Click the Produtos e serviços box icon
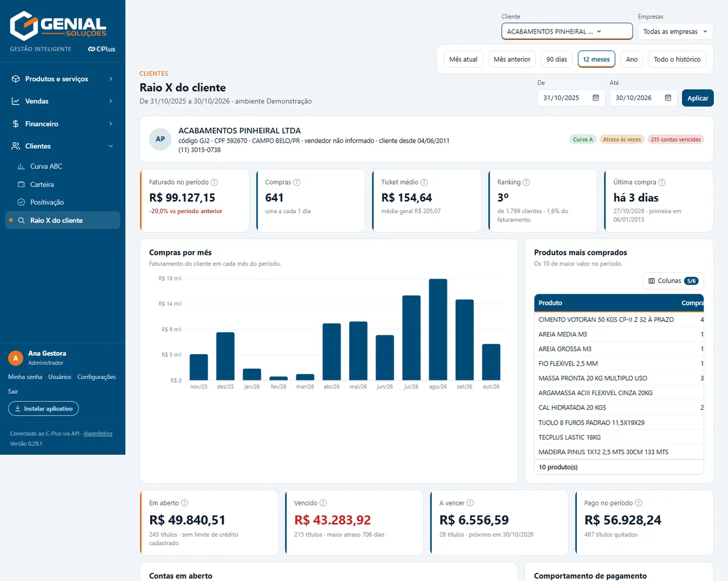This screenshot has height=581, width=728. click(15, 79)
